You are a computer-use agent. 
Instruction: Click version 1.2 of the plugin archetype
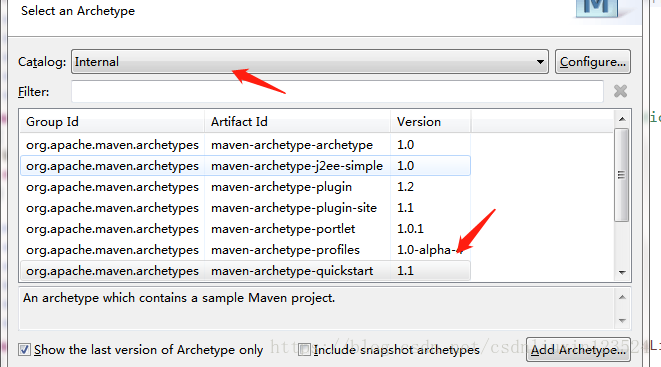(405, 187)
